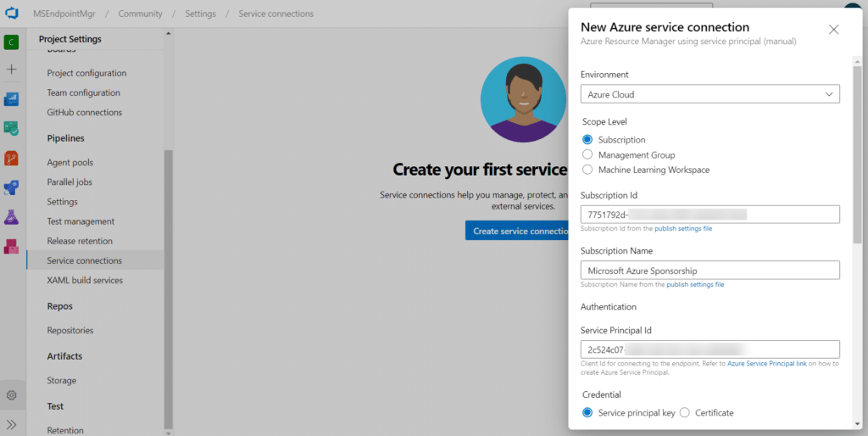Click the avatar illustration image
Viewport: 868px width, 436px height.
point(522,100)
